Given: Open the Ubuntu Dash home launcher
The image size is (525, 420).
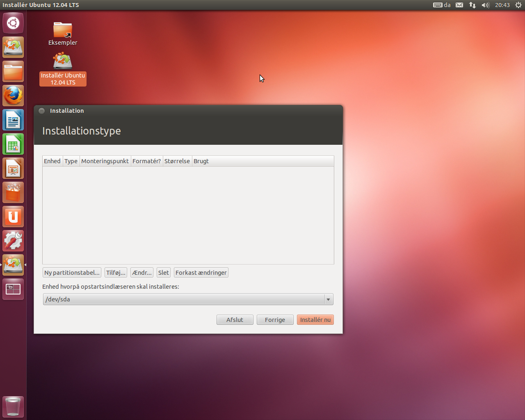Looking at the screenshot, I should [13, 23].
